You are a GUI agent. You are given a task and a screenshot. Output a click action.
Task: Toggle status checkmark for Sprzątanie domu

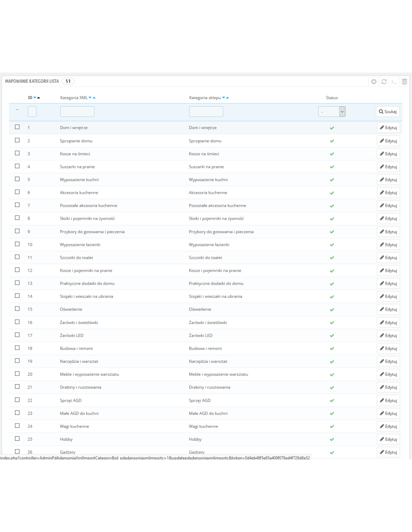coord(332,141)
